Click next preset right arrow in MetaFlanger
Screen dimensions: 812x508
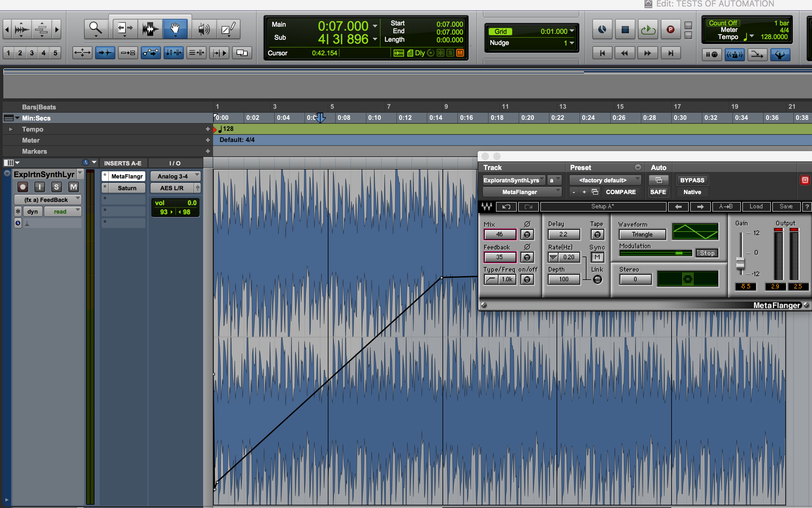tap(701, 207)
